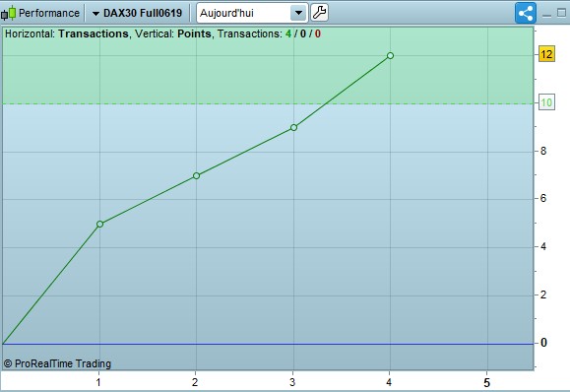Click the Performance candlestick icon
Image resolution: width=570 pixels, height=392 pixels.
coord(8,13)
